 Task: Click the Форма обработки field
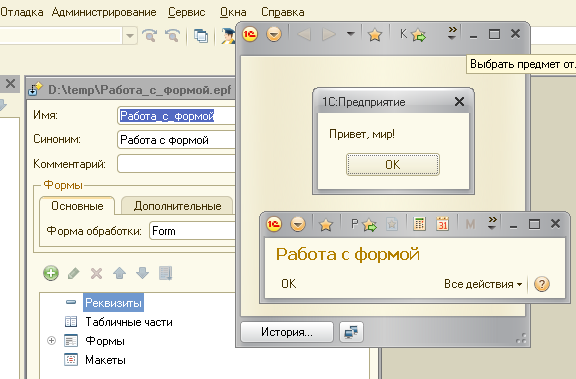[x=192, y=231]
